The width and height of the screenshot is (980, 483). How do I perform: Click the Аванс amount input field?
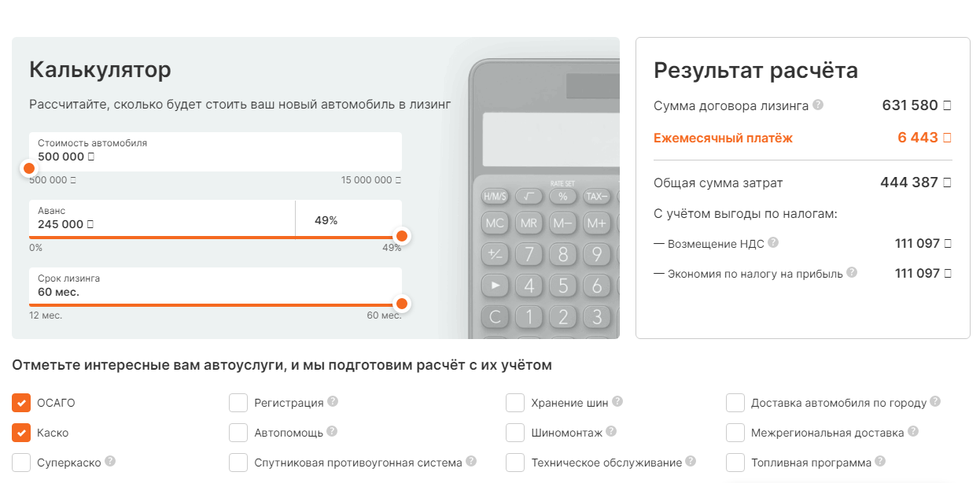(162, 218)
